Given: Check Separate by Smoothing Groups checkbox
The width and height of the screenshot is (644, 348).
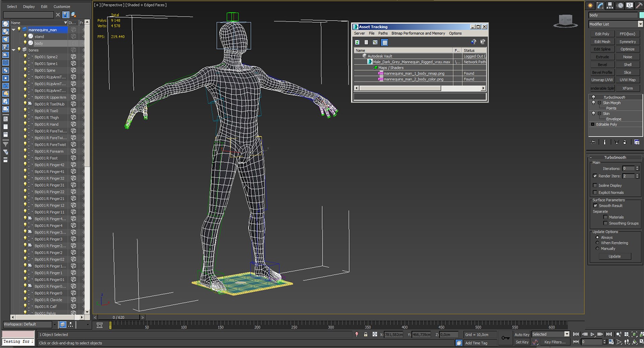Looking at the screenshot, I should coord(605,223).
